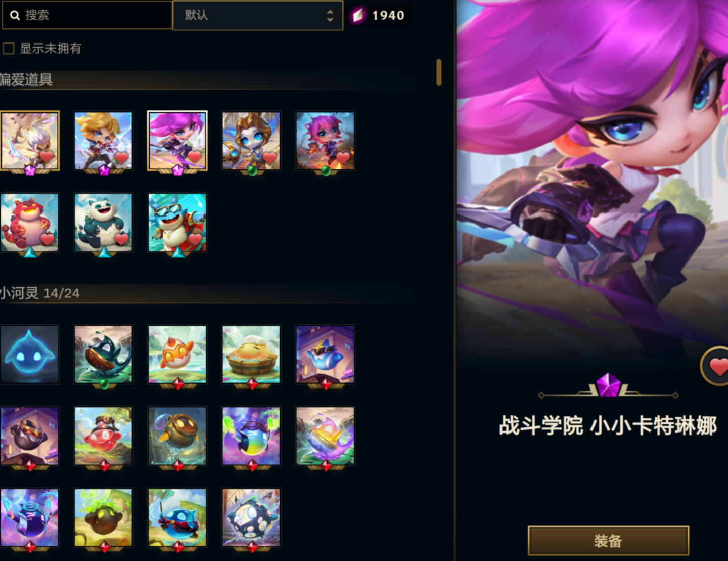Image resolution: width=728 pixels, height=561 pixels.
Task: Click the vertical scrollbar thumb in list
Action: pos(439,72)
